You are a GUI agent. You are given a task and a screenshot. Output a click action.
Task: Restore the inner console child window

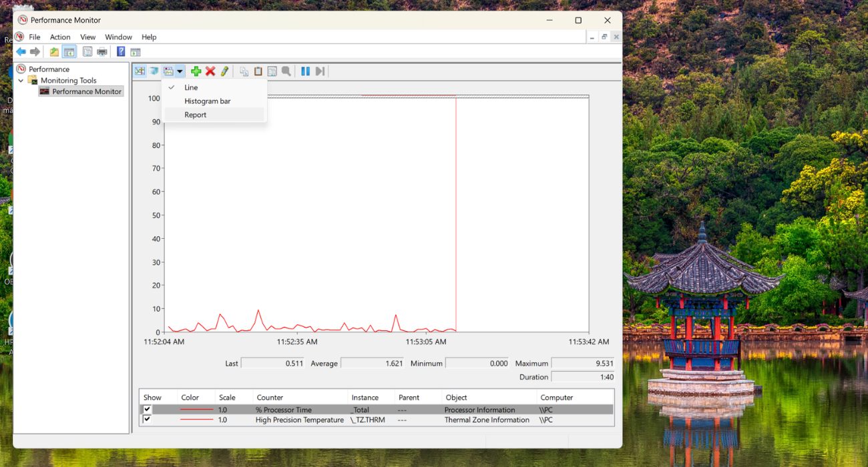point(604,37)
